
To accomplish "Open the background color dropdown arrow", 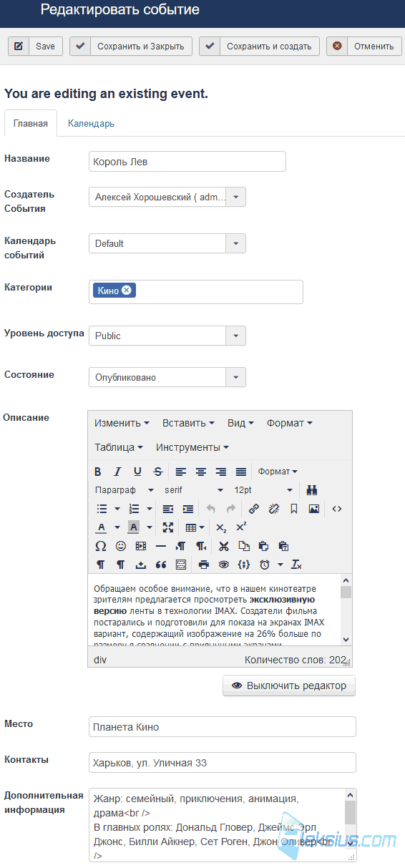I will 150,527.
